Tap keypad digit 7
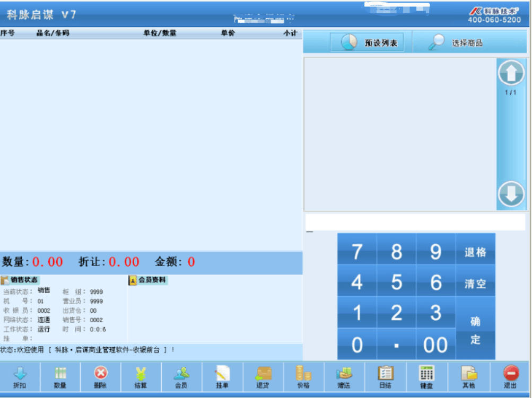The height and width of the screenshot is (398, 532). [x=357, y=249]
